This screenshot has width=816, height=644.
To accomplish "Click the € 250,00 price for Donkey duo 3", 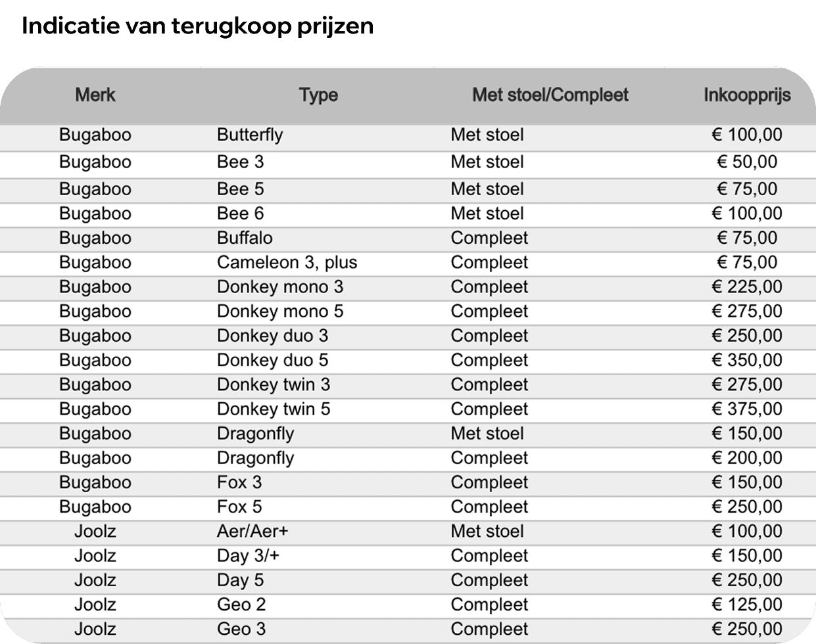I will pyautogui.click(x=747, y=335).
